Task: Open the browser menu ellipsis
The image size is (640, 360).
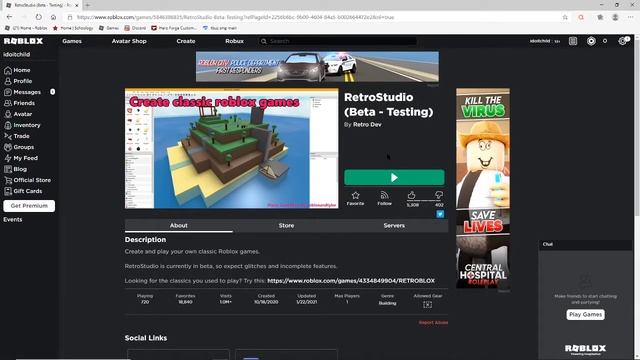Action: tap(630, 17)
